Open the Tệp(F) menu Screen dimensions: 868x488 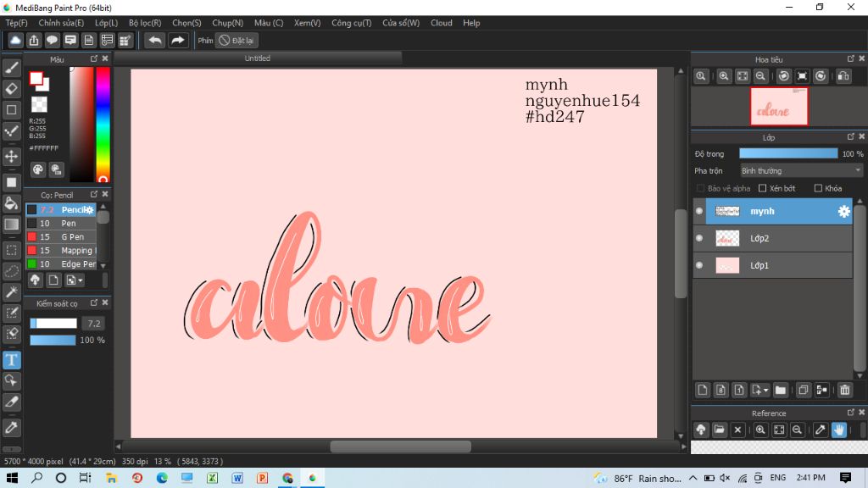click(x=17, y=23)
